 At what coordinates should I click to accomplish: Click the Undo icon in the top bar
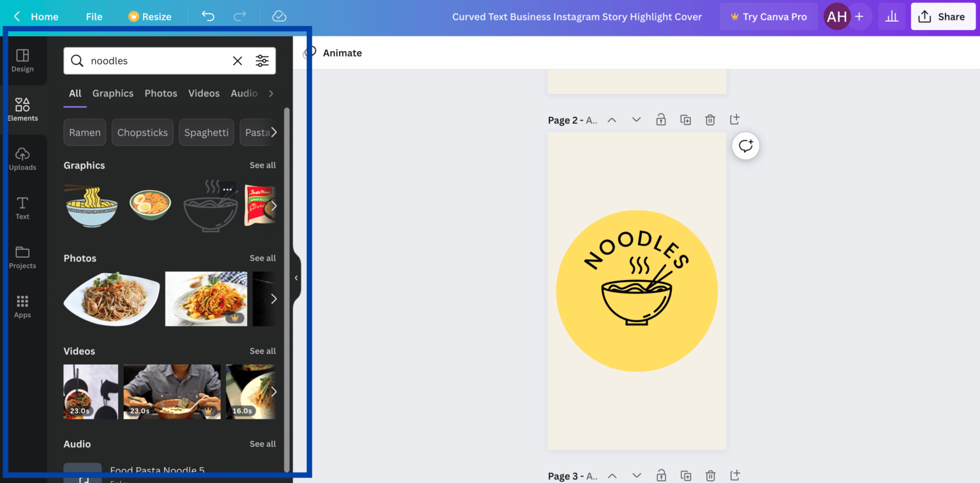207,16
